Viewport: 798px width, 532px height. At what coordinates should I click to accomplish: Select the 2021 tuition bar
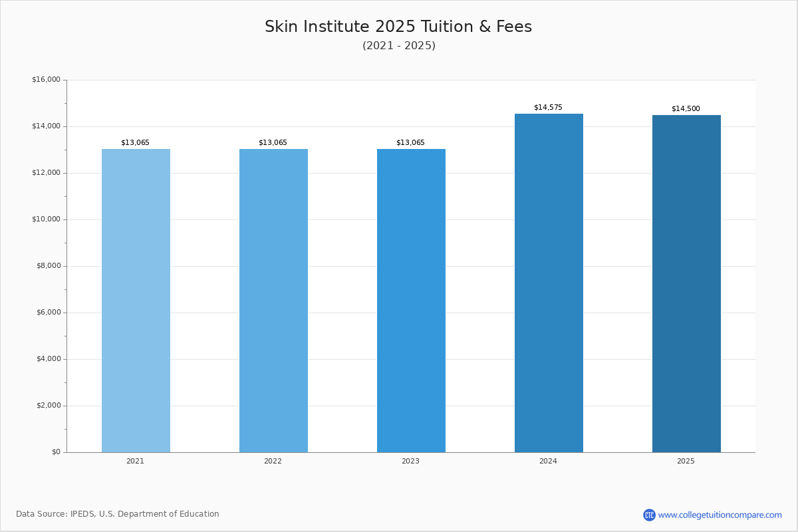point(136,301)
